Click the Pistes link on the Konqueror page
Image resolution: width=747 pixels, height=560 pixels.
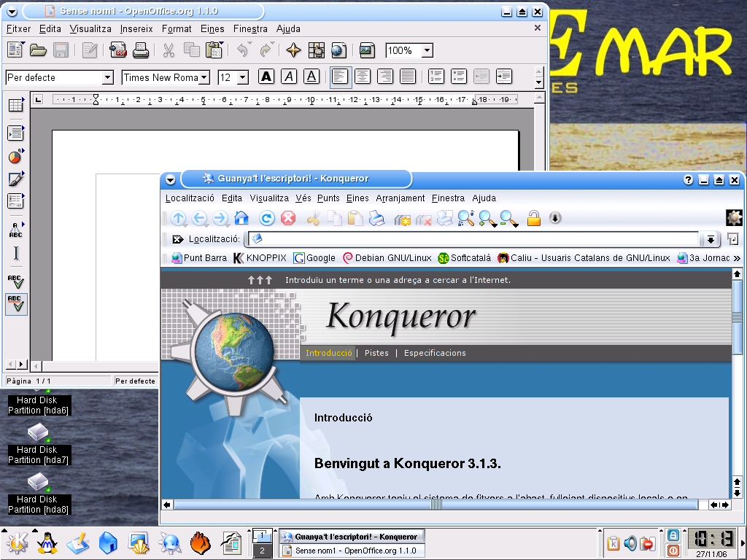click(x=376, y=353)
